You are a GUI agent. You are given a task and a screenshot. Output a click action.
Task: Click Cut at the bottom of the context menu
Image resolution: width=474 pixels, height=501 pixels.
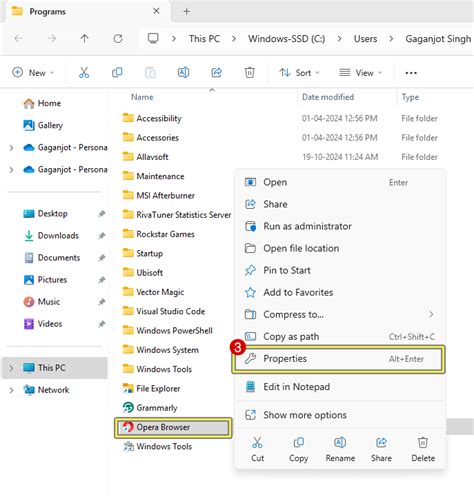point(257,449)
